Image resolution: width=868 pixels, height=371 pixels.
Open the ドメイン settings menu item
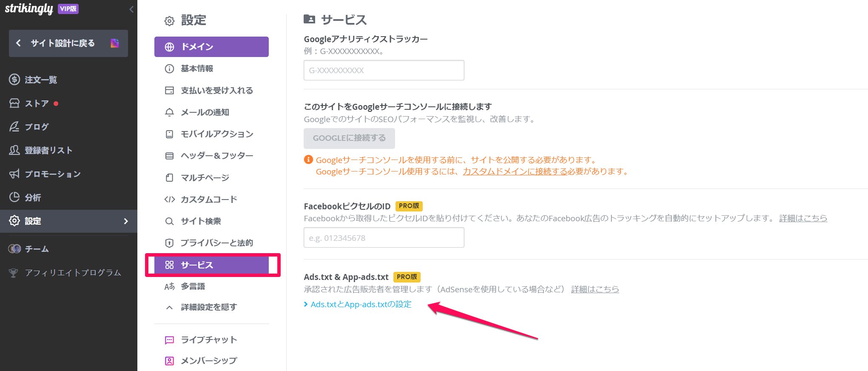click(211, 47)
